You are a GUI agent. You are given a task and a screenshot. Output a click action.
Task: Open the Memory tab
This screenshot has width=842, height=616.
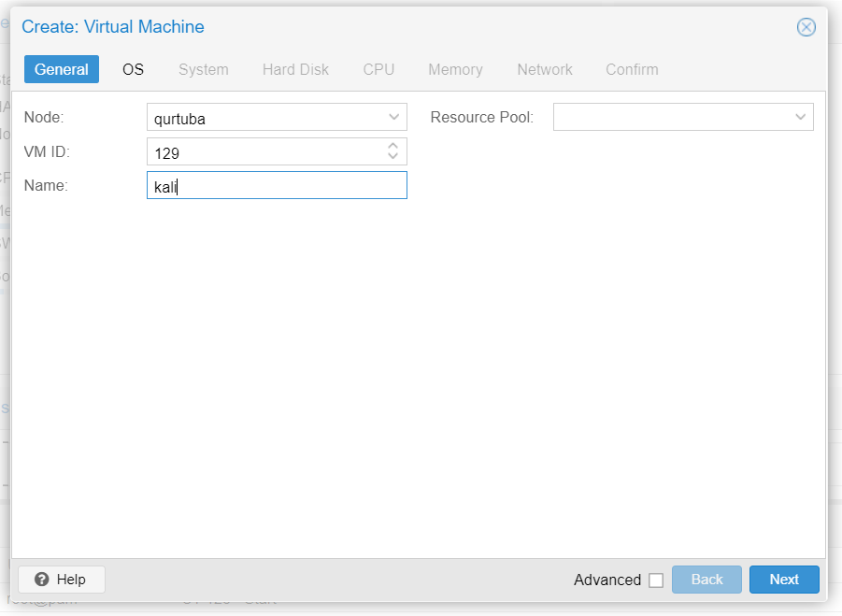pyautogui.click(x=455, y=69)
